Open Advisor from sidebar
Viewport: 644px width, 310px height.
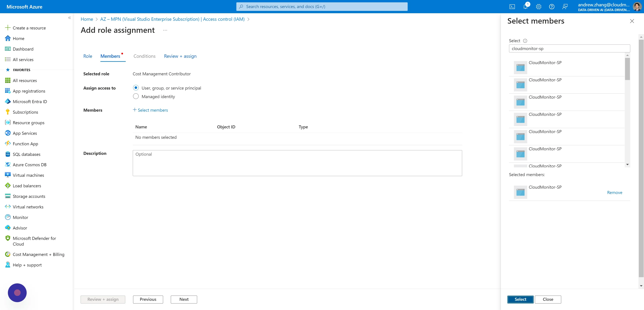tap(20, 228)
